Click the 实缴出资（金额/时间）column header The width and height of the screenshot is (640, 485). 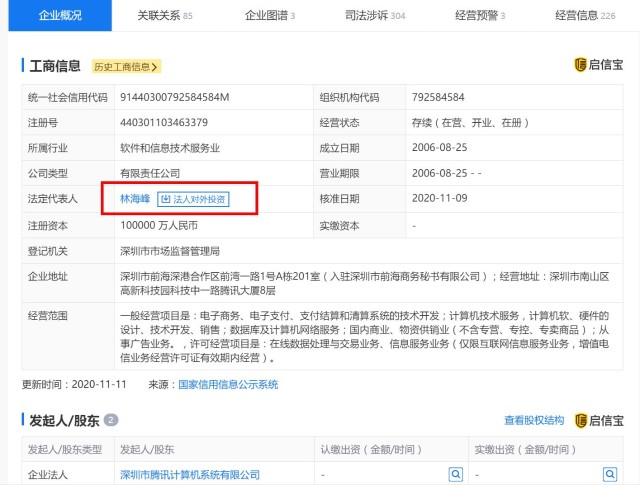pyautogui.click(x=525, y=449)
